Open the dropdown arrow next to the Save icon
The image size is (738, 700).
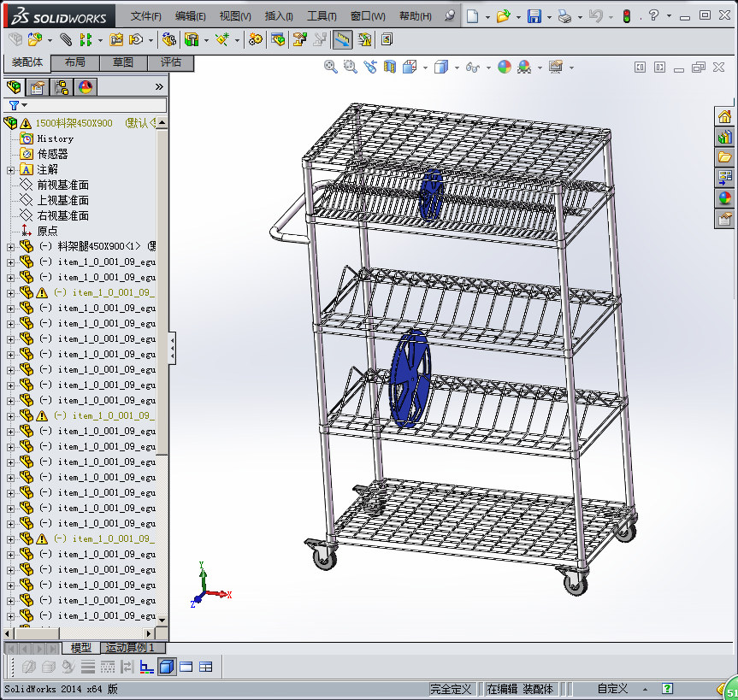coord(549,17)
